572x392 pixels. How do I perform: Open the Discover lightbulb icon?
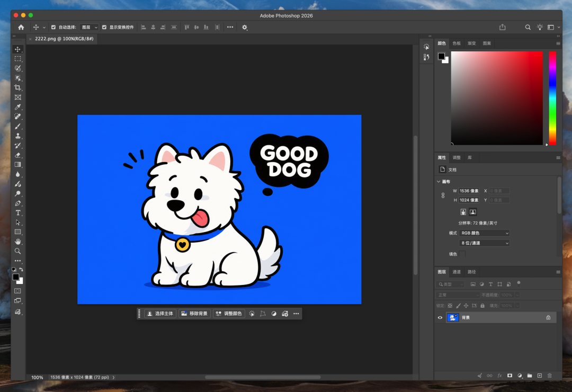540,28
